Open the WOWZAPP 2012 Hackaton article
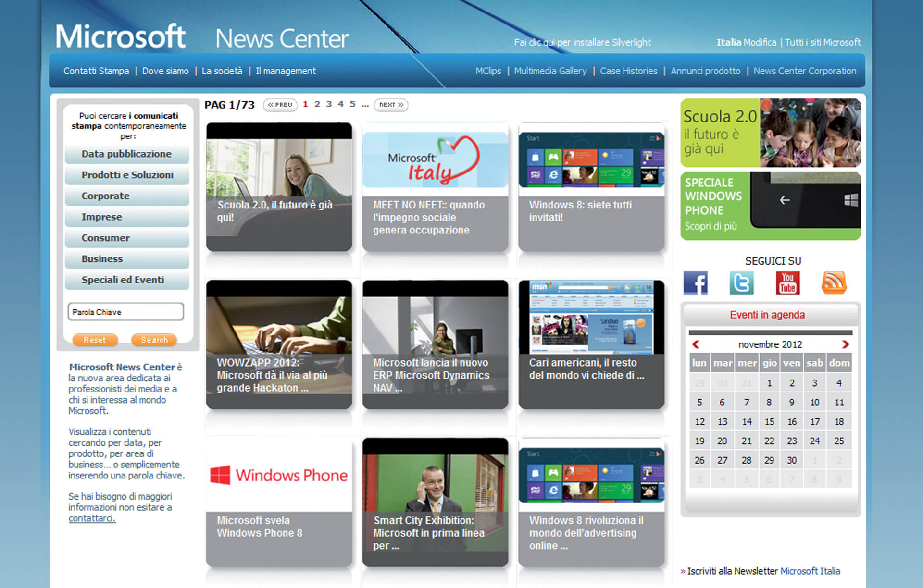 279,344
